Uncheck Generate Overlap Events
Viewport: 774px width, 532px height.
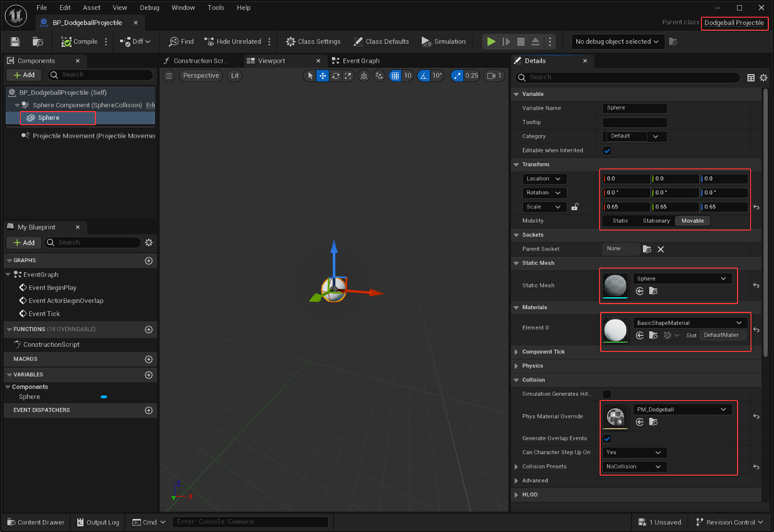tap(607, 438)
